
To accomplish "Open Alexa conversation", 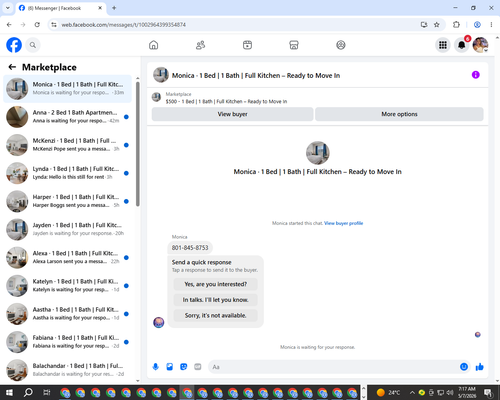I will (67, 257).
